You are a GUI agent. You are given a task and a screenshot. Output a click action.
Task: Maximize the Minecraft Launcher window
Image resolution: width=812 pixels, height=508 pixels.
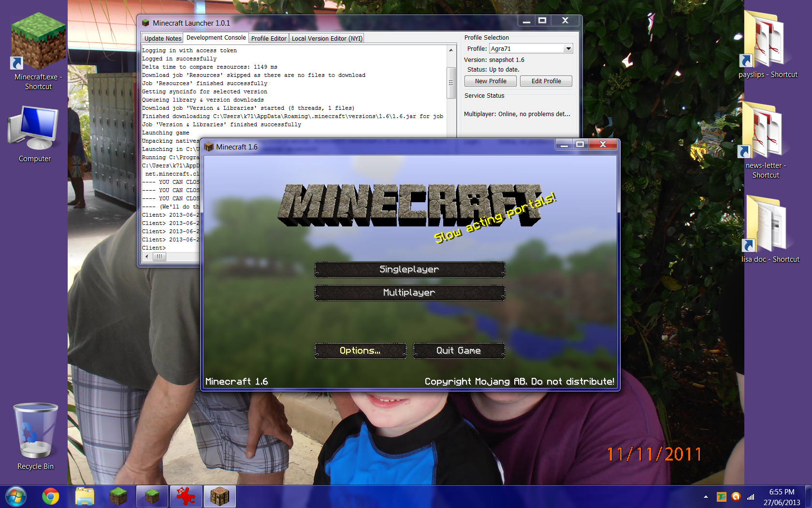[x=542, y=21]
